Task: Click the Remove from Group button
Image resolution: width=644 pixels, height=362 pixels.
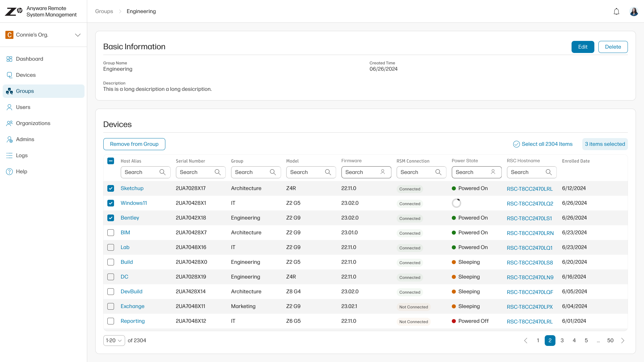Action: [x=134, y=144]
